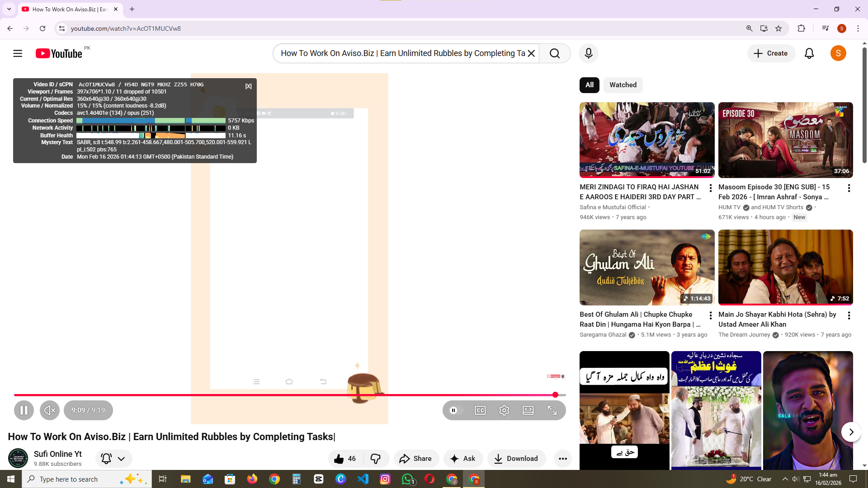Open YouTube notifications bell
The width and height of the screenshot is (868, 488).
809,53
